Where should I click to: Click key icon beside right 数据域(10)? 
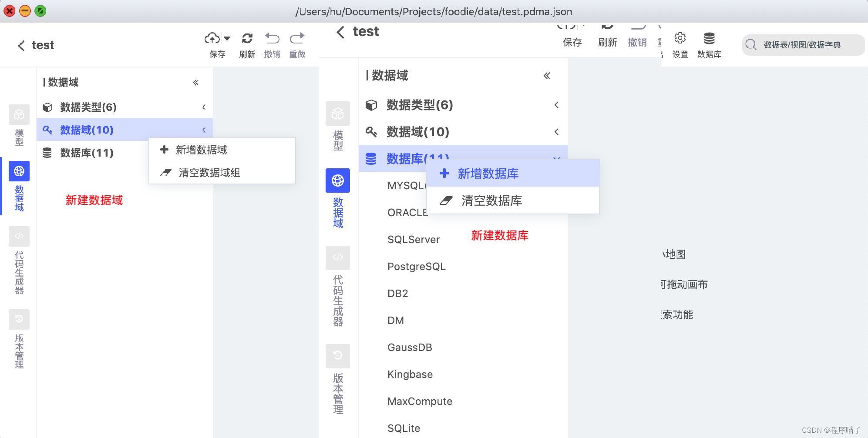click(x=371, y=132)
